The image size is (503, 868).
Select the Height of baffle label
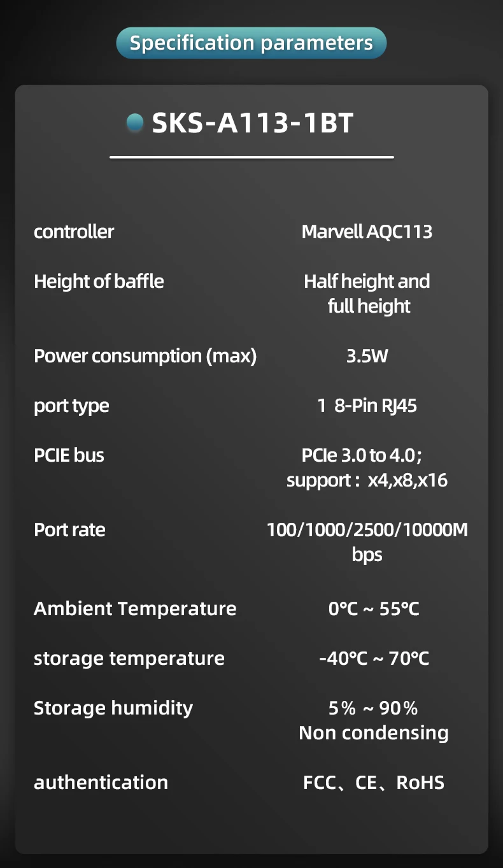(x=99, y=281)
